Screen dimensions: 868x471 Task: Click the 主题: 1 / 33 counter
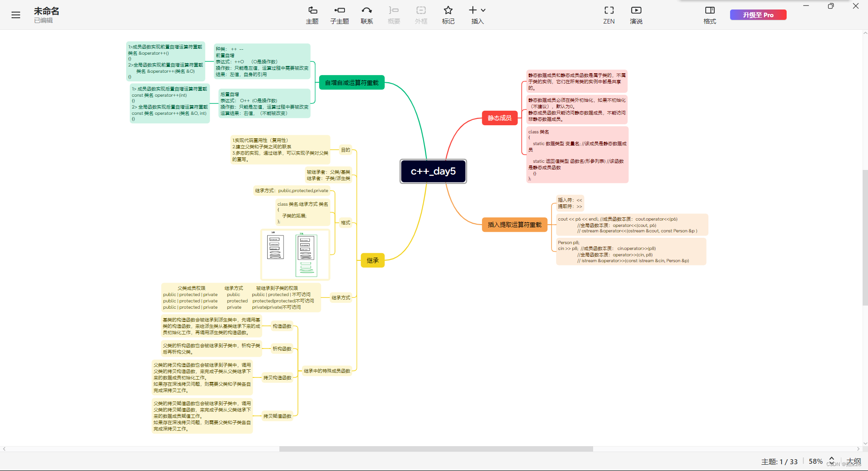point(779,462)
